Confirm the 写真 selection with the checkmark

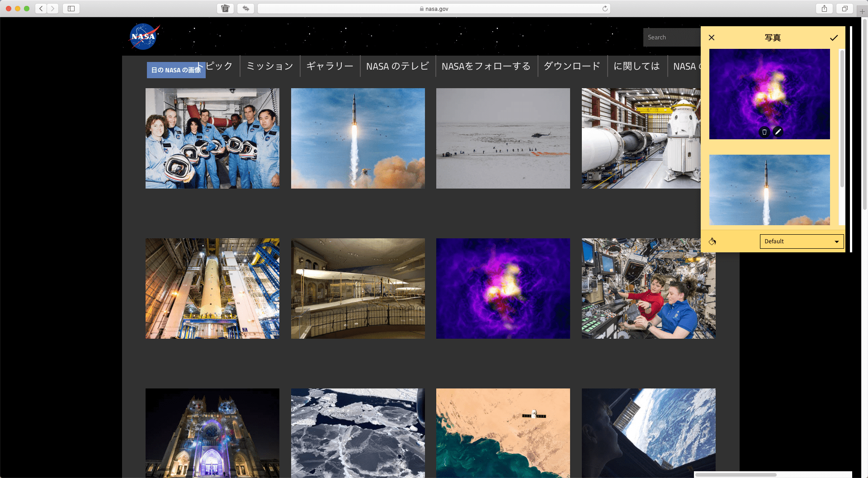tap(834, 38)
